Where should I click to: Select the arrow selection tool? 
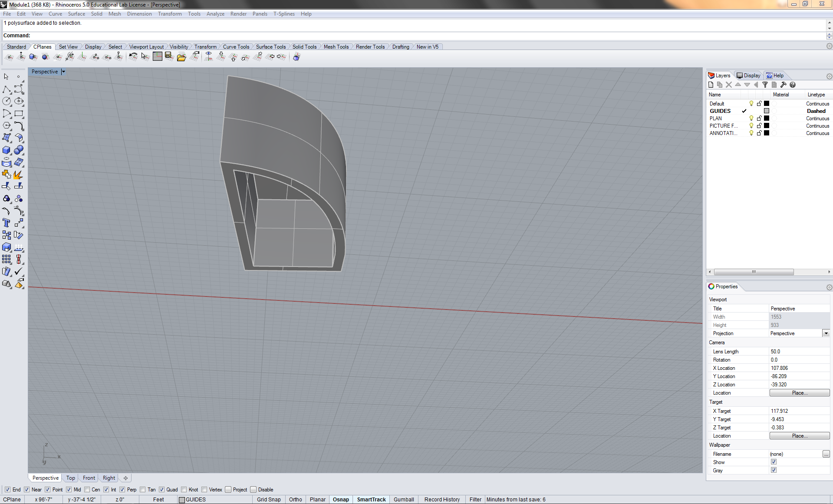click(x=6, y=77)
